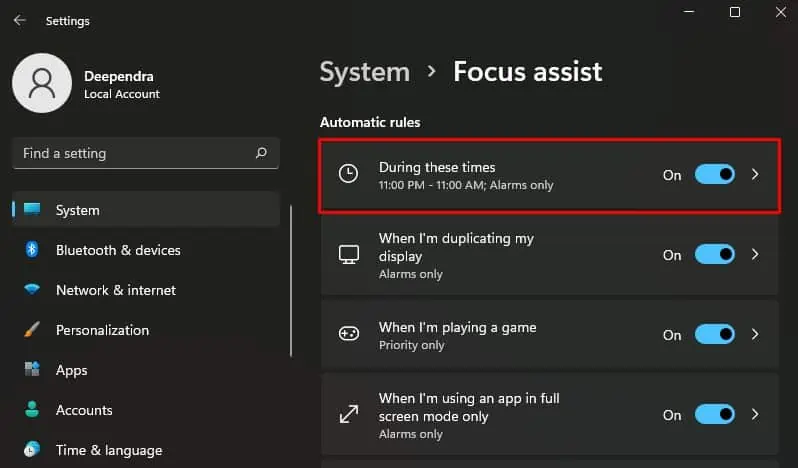Expand During these times chevron
The width and height of the screenshot is (798, 468).
point(755,174)
